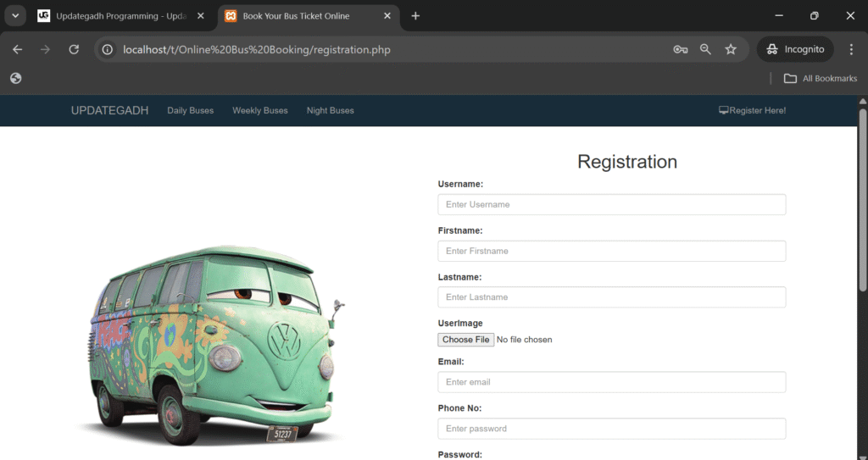Open a new tab with the plus icon
Image resolution: width=868 pixels, height=460 pixels.
[x=415, y=16]
